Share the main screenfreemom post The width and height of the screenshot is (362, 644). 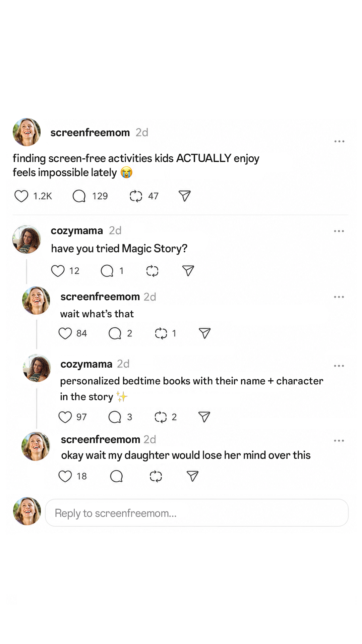[x=184, y=196]
